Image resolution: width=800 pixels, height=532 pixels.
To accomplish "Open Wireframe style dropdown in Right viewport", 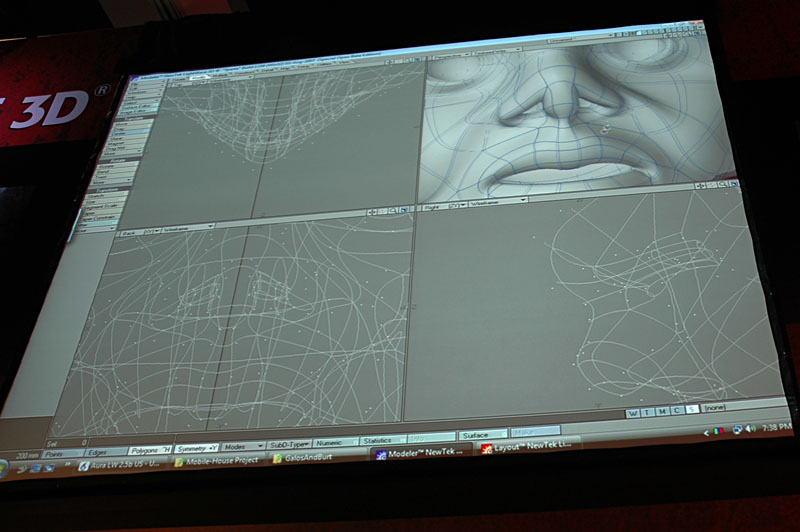I will 499,202.
